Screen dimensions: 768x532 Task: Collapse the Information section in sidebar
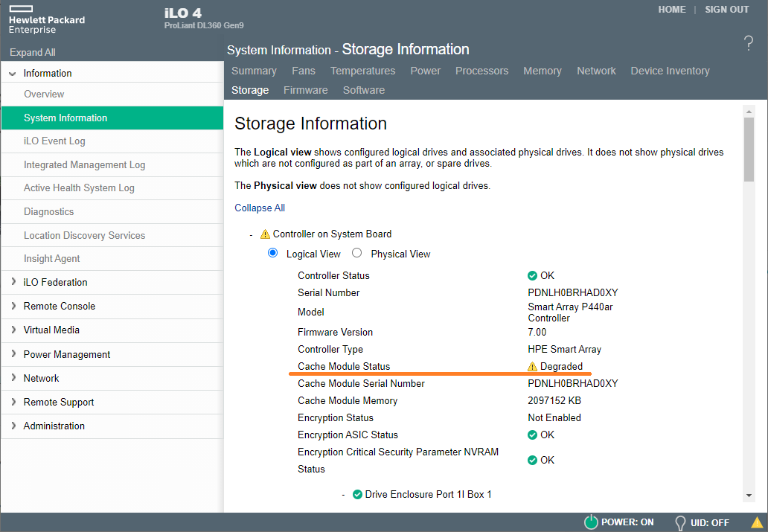click(x=13, y=74)
